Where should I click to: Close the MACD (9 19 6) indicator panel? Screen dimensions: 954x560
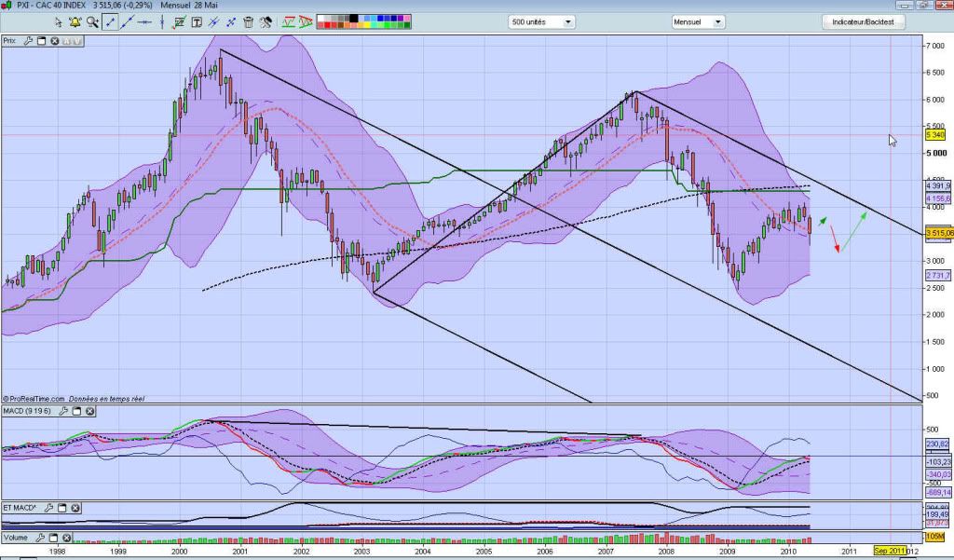[90, 411]
